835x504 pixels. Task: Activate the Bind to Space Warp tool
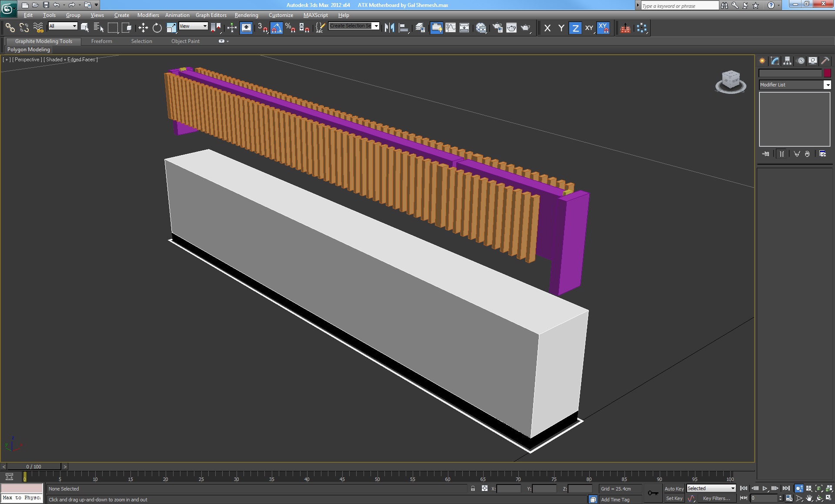tap(38, 28)
